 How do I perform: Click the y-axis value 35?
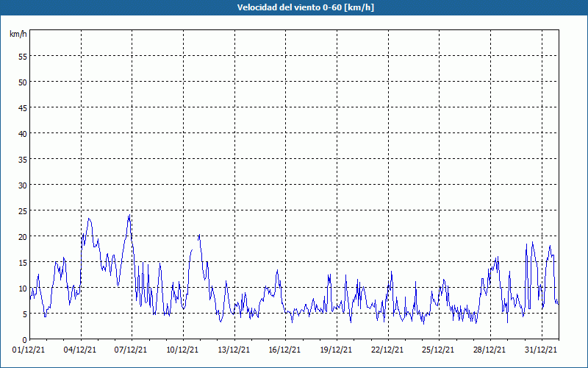[23, 160]
